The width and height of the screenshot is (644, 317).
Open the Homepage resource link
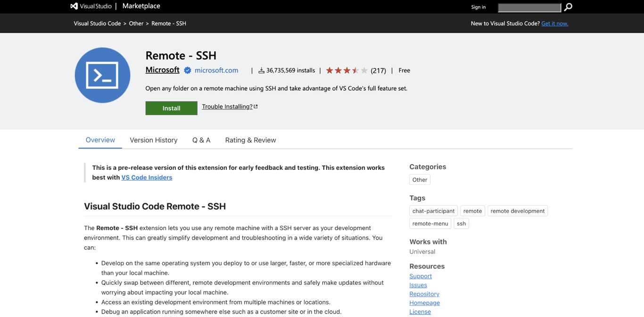click(x=424, y=303)
